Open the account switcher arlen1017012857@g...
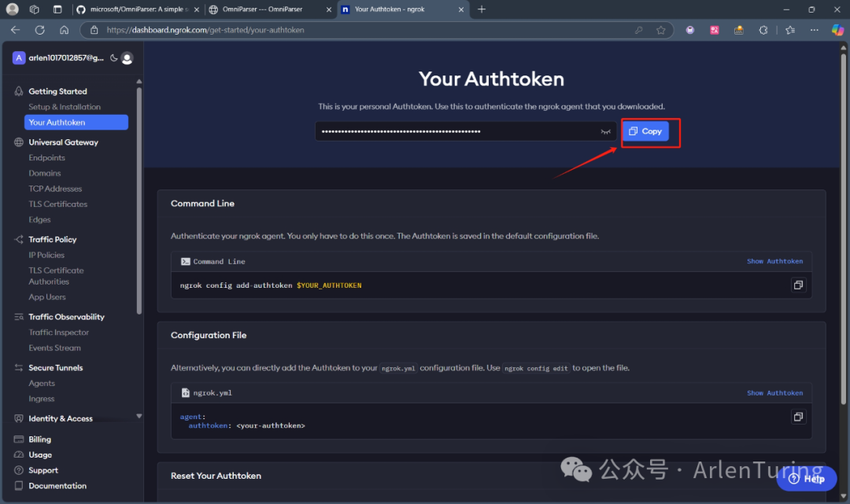This screenshot has width=850, height=504. coord(58,58)
